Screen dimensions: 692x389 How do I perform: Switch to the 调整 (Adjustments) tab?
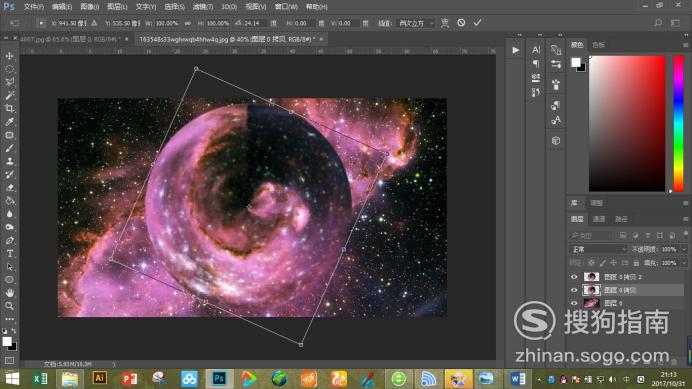click(596, 203)
